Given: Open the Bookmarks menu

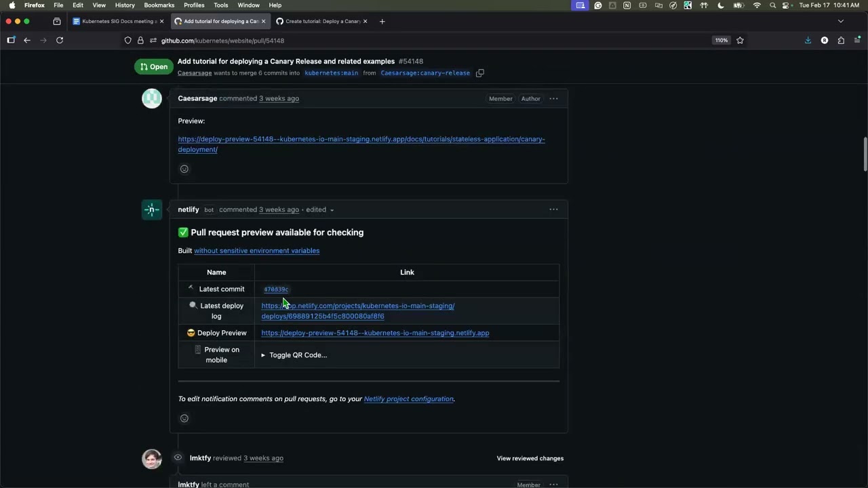Looking at the screenshot, I should tap(159, 5).
